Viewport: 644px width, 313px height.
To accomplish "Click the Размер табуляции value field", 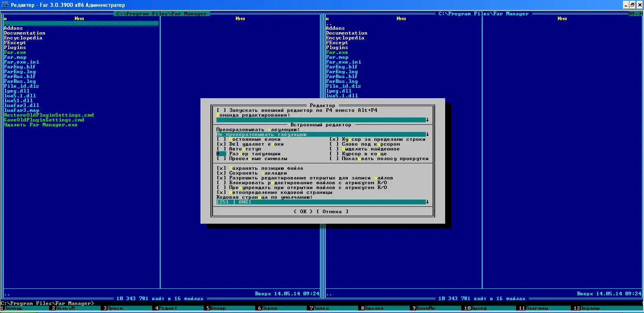I will tap(221, 154).
